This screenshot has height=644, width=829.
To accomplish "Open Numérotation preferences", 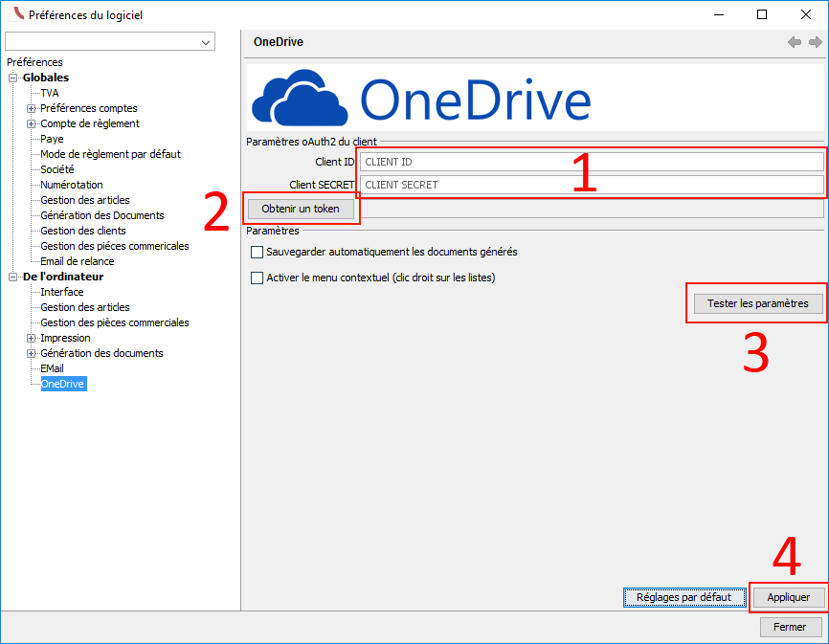I will [72, 185].
